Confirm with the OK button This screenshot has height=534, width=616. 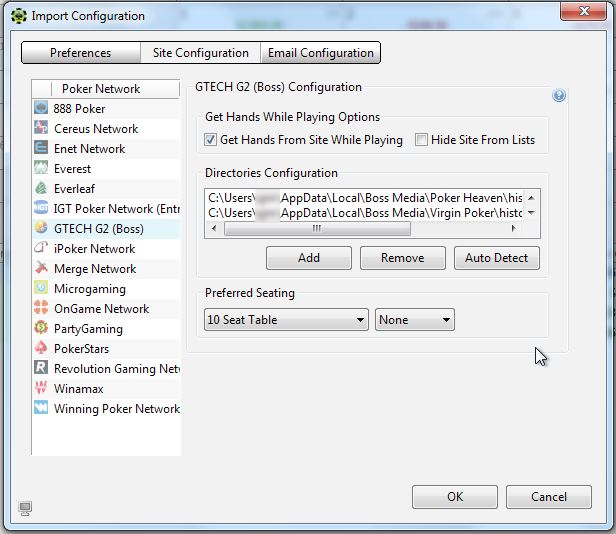(455, 497)
